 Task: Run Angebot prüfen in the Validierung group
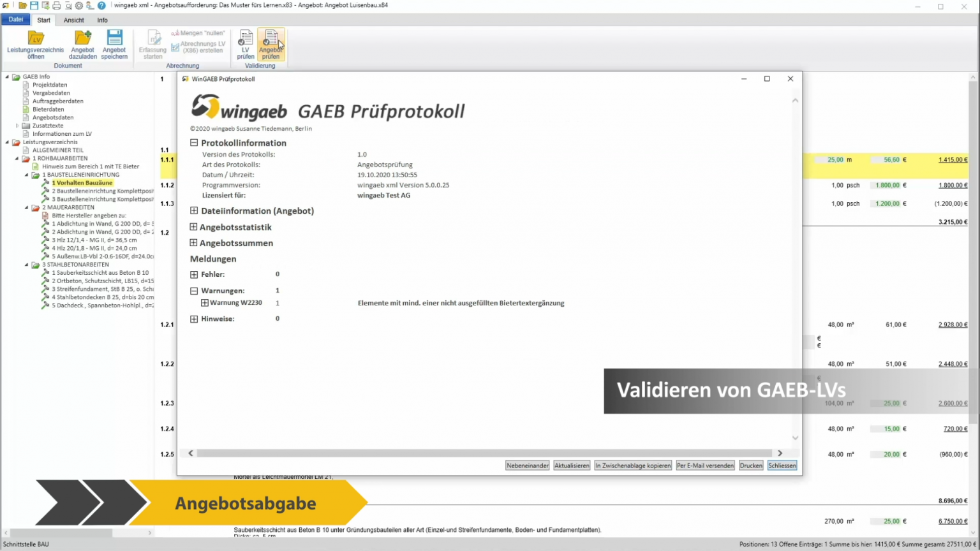pos(271,45)
